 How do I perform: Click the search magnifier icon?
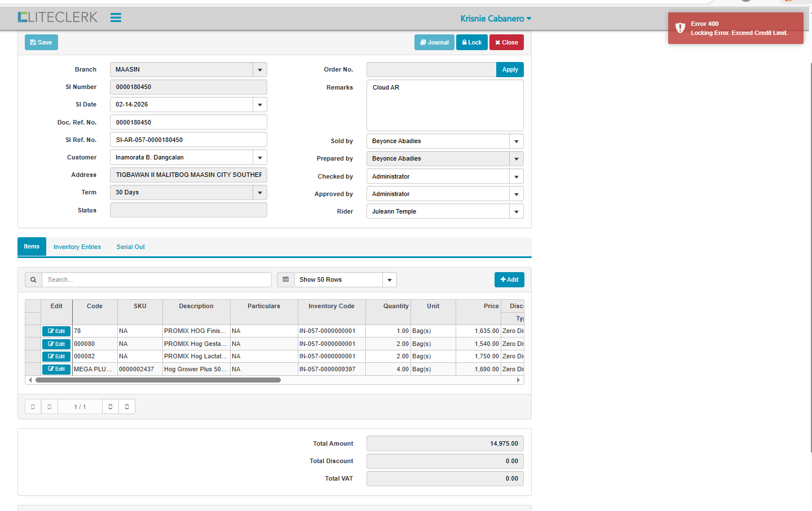[x=33, y=280]
